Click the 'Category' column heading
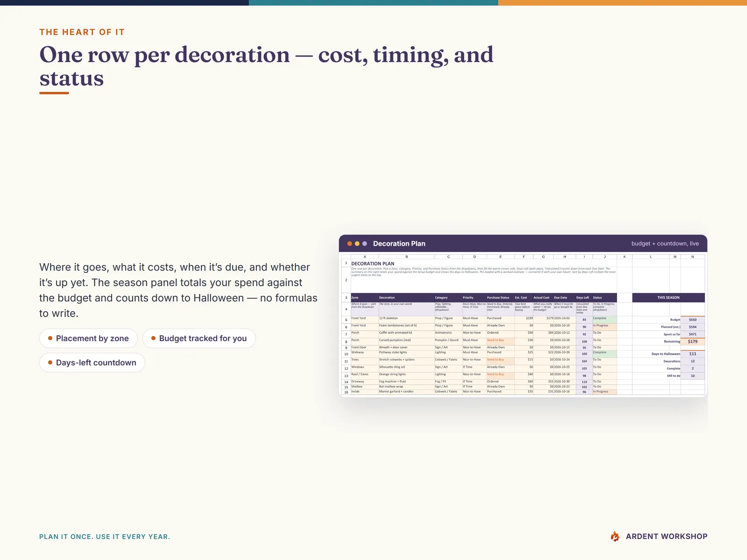This screenshot has width=747, height=560. click(448, 297)
